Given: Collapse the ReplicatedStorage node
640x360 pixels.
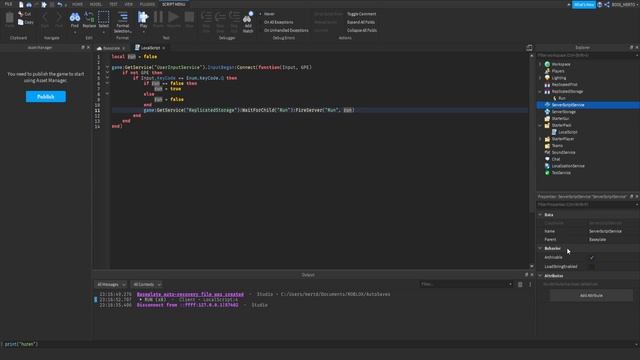Looking at the screenshot, I should coord(540,91).
